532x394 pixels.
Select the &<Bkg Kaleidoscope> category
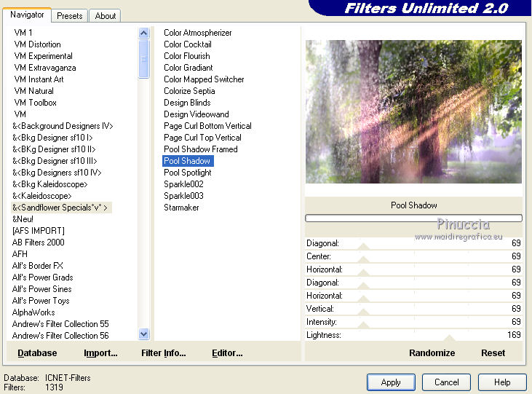tap(50, 184)
